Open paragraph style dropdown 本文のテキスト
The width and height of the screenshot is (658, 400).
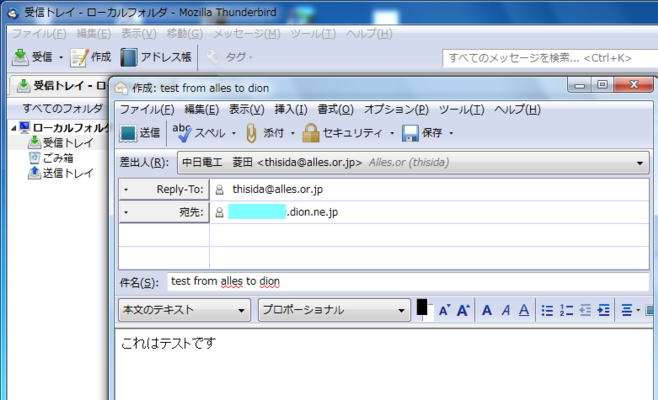coord(184,310)
